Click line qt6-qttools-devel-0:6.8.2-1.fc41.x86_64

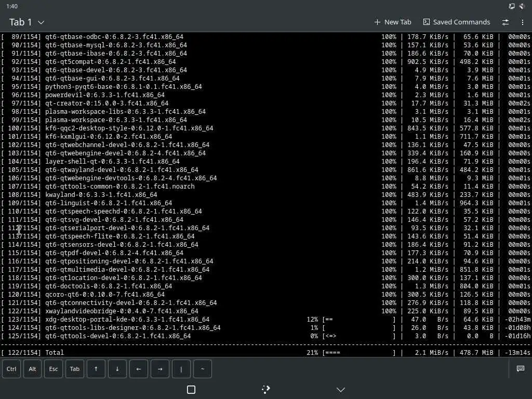click(118, 336)
